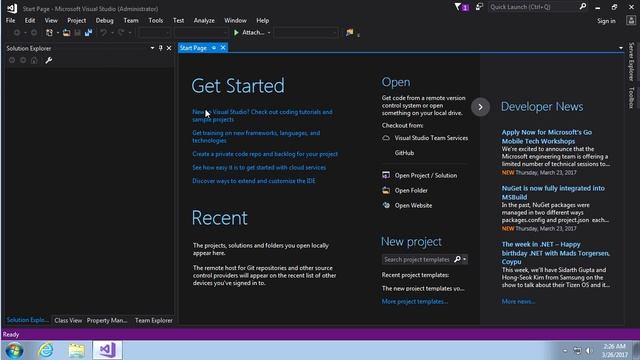
Task: Click the Open File toolbar icon
Action: (66, 33)
